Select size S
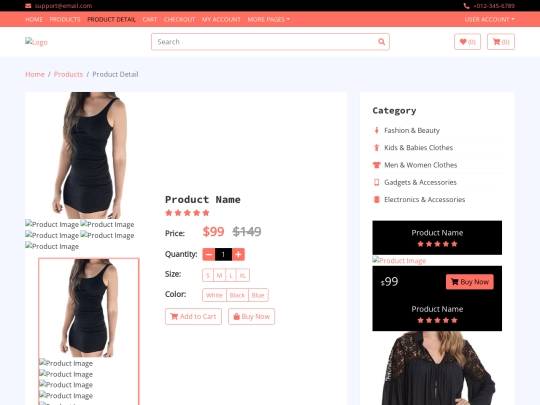Screen dimensions: 540x405 point(208,275)
